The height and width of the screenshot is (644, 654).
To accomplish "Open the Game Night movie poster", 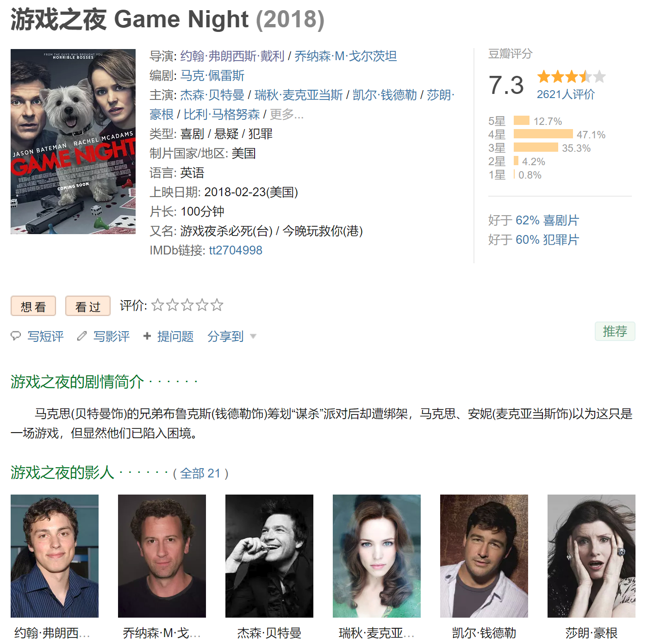I will point(73,142).
